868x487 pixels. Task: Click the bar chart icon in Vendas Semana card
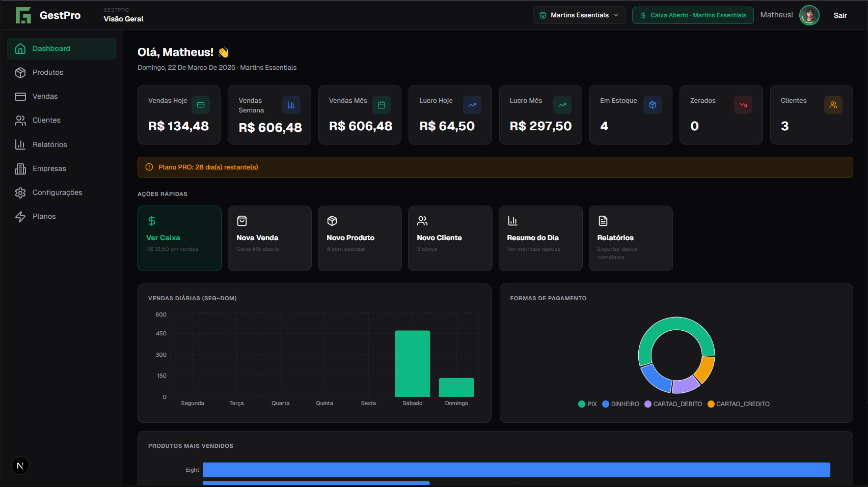291,105
